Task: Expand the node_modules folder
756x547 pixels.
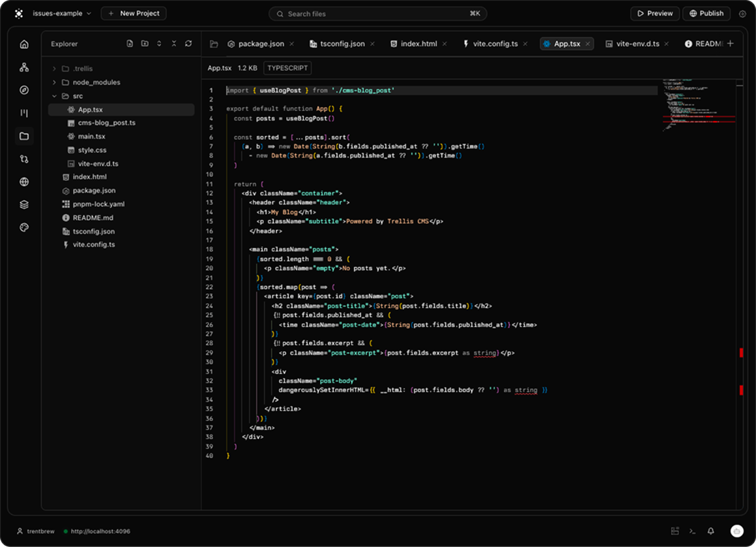Action: pyautogui.click(x=55, y=83)
